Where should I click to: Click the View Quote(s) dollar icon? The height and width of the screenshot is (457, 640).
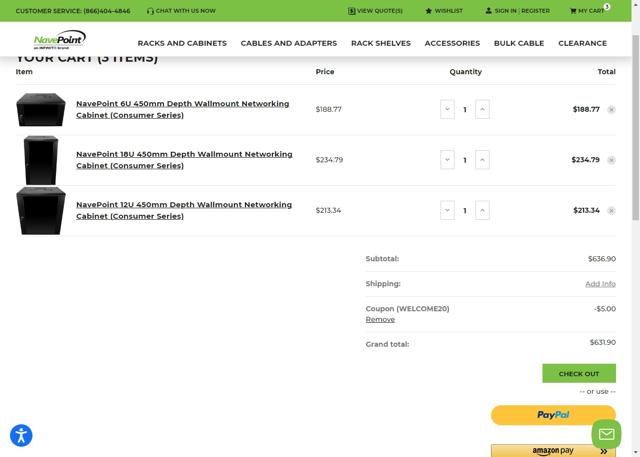(351, 11)
